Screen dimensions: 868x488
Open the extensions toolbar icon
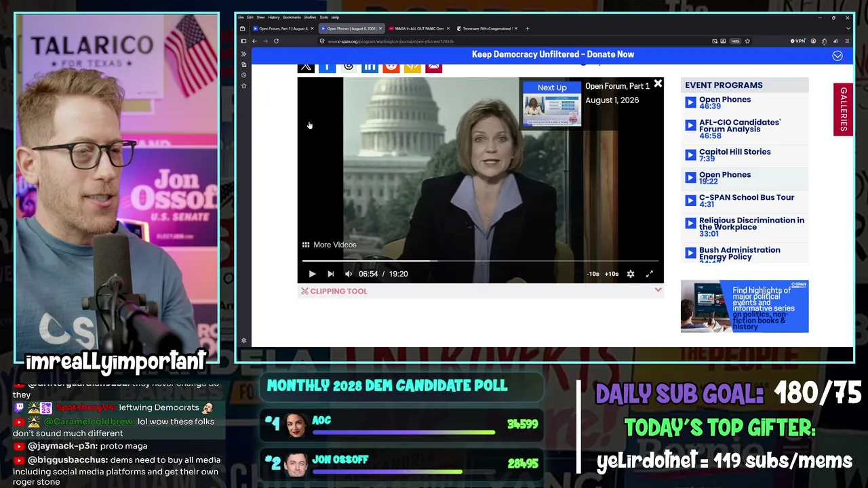click(825, 41)
